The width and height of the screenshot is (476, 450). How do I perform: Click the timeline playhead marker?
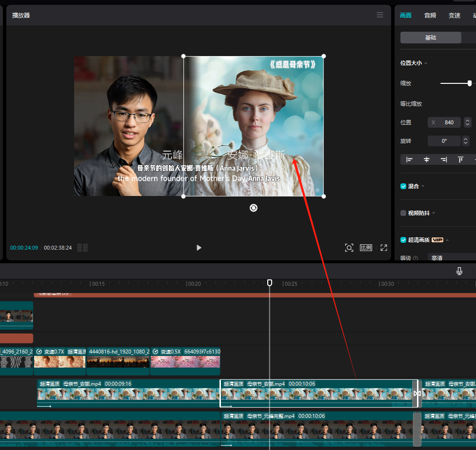[x=270, y=283]
